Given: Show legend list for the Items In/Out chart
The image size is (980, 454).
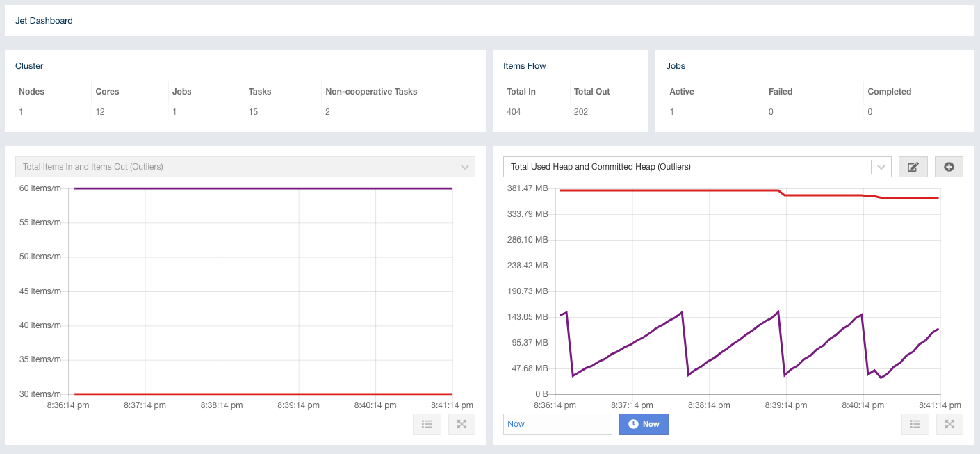Looking at the screenshot, I should [x=427, y=424].
